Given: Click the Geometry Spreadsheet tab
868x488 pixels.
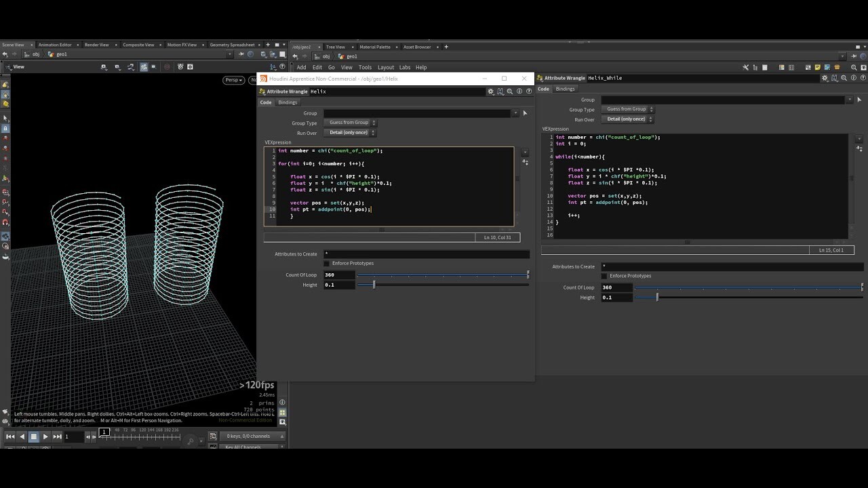Looking at the screenshot, I should [x=234, y=45].
